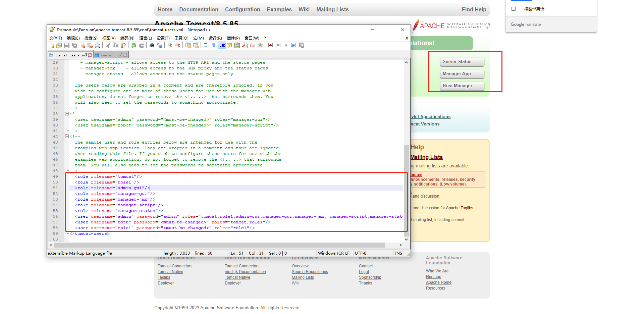Open the Documentation nav link
The height and width of the screenshot is (314, 644).
[x=199, y=10]
